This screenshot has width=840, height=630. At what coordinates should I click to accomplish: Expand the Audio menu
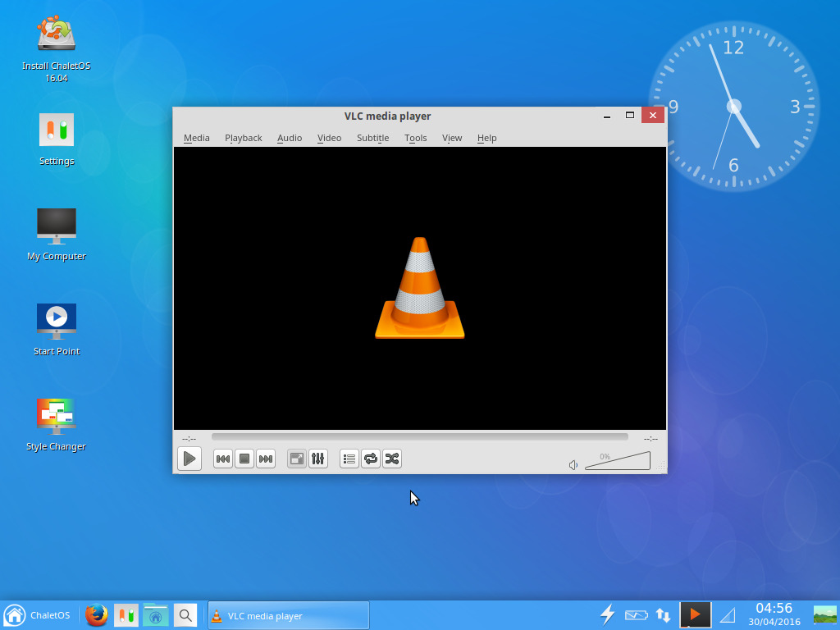coord(289,138)
